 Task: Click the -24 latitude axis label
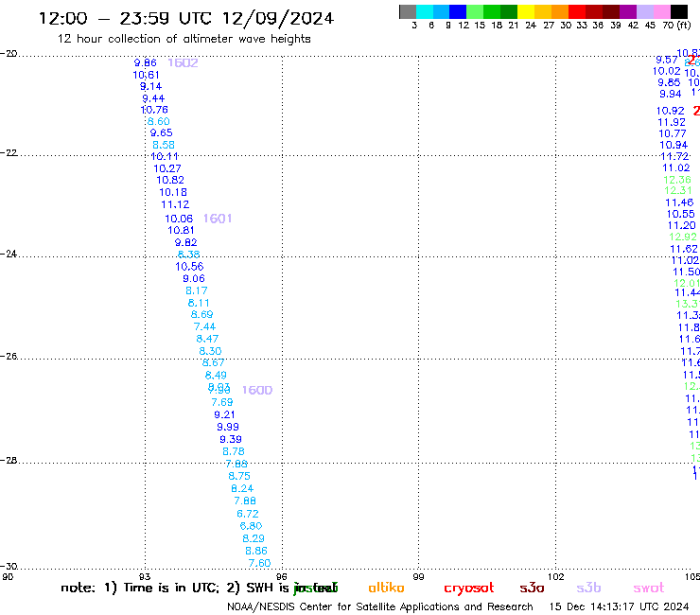pos(9,254)
